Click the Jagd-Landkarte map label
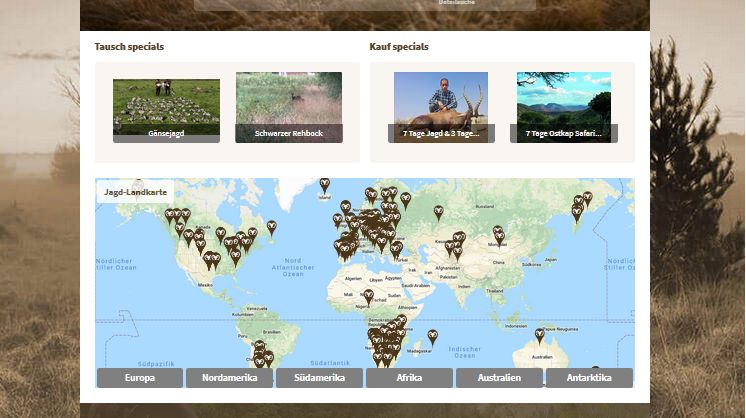Screen dimensions: 746x418 pos(135,191)
